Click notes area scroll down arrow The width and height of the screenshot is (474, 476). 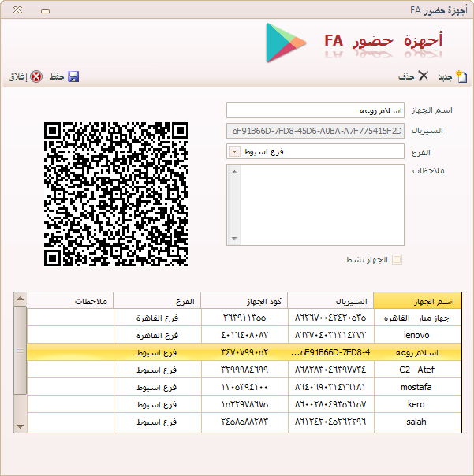(x=234, y=238)
